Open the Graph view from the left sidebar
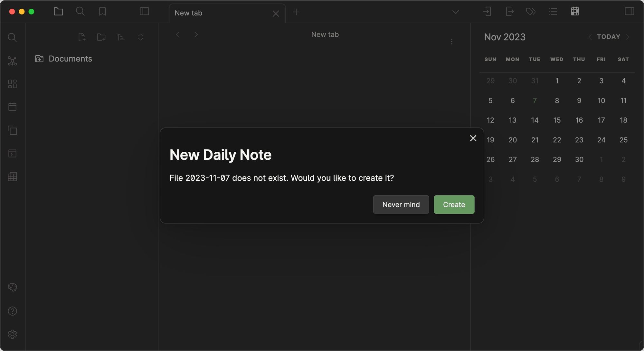 (x=12, y=61)
